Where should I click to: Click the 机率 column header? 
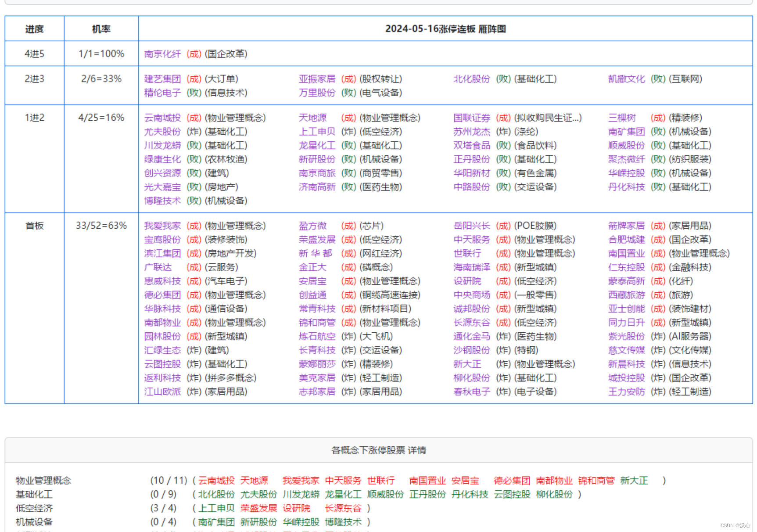(x=101, y=29)
